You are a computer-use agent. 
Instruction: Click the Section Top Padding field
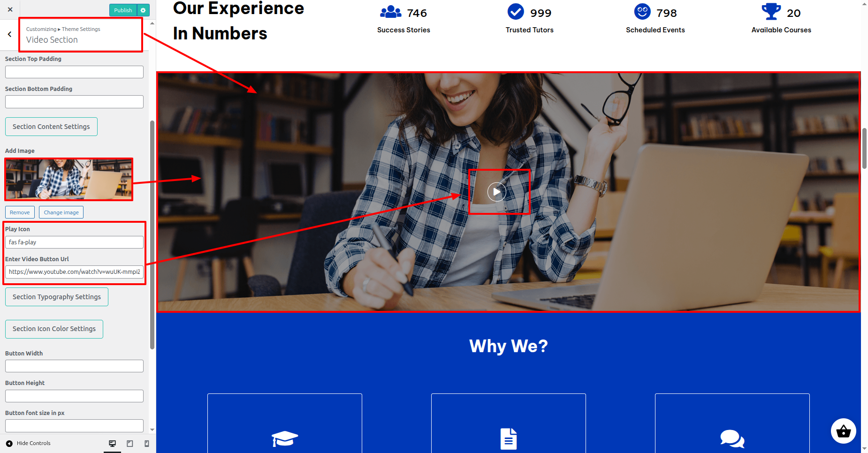point(74,72)
